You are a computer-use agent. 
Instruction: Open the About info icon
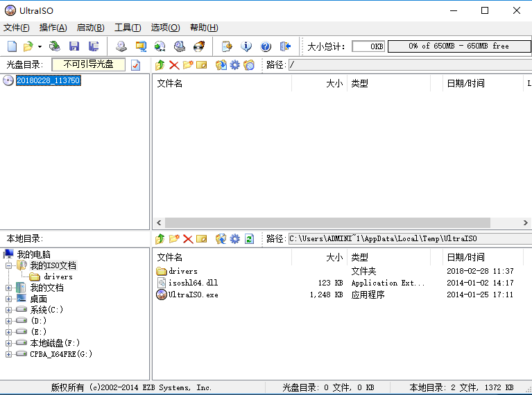(246, 46)
